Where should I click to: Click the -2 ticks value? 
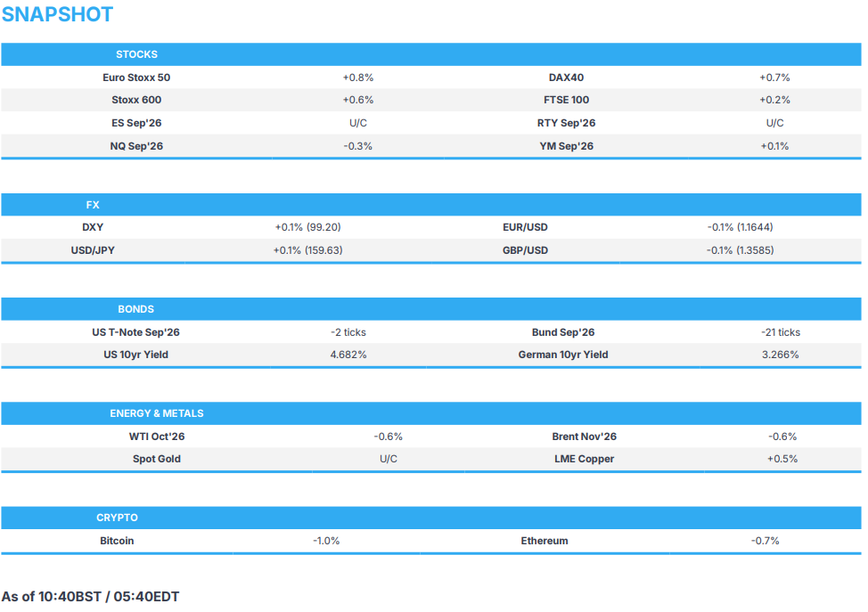[348, 332]
